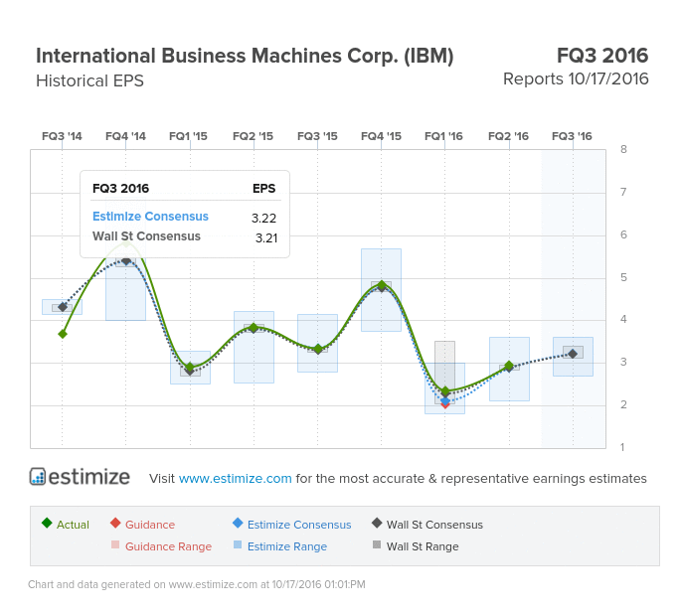Viewport: 681px width, 616px height.
Task: Toggle the Estimize Range legend label
Action: [287, 546]
